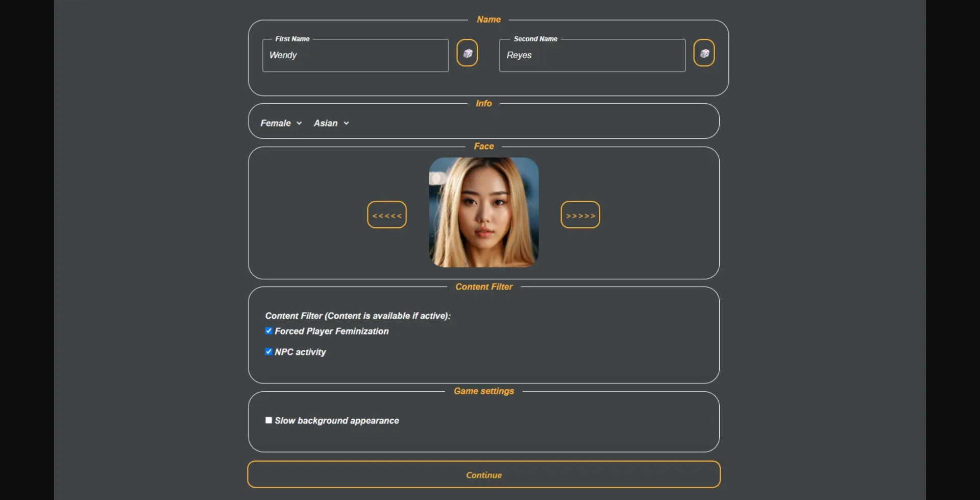Image resolution: width=980 pixels, height=500 pixels.
Task: Advance to the next face portrait
Action: point(580,215)
